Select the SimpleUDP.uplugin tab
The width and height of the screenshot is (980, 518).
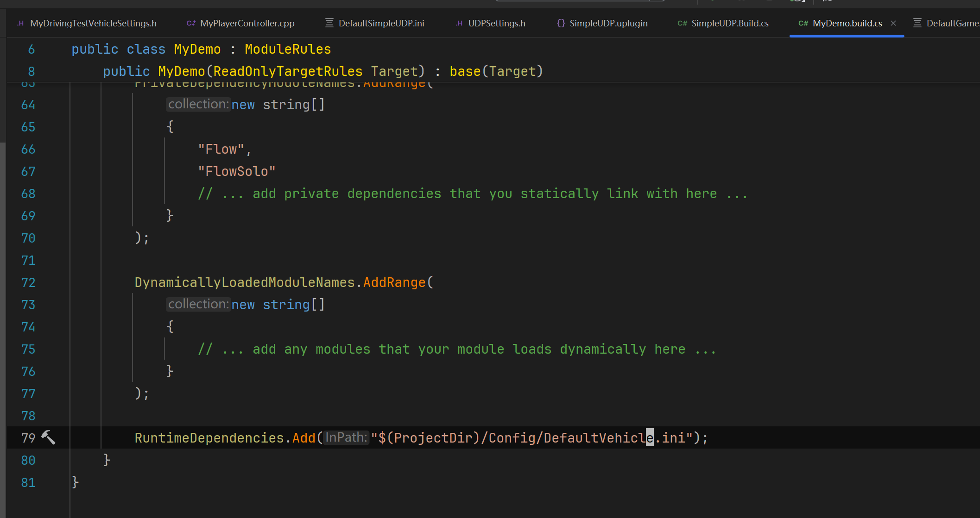coord(608,23)
